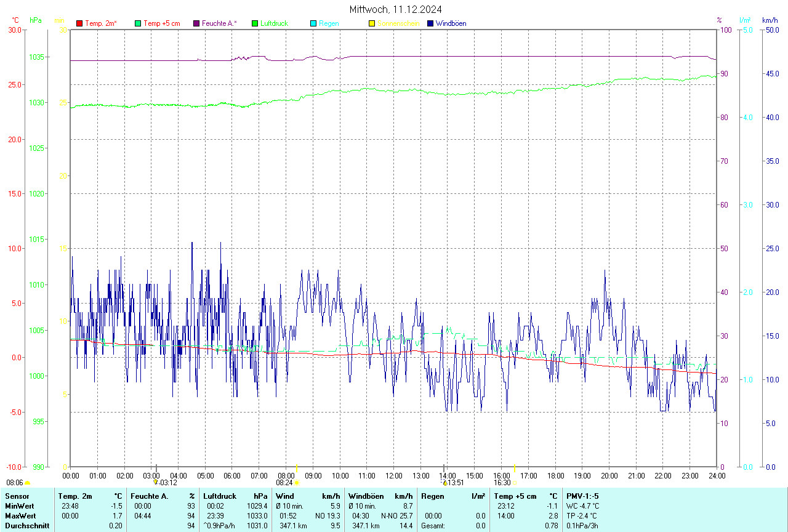Click the average gust value 14.4
788x532 pixels.
click(x=406, y=526)
